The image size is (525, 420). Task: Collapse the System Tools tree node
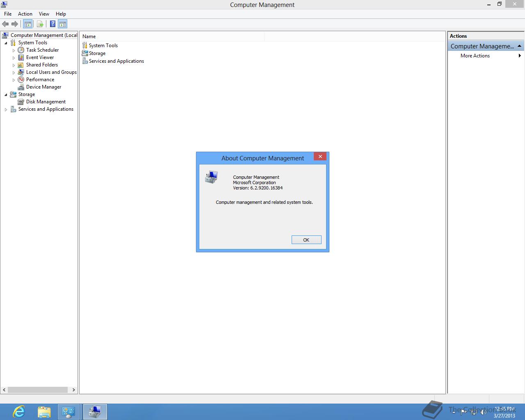[6, 42]
